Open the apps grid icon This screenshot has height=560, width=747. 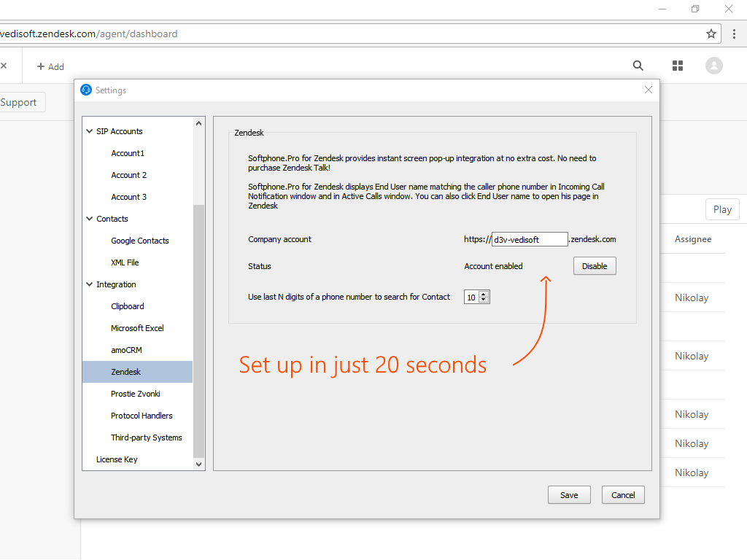677,66
